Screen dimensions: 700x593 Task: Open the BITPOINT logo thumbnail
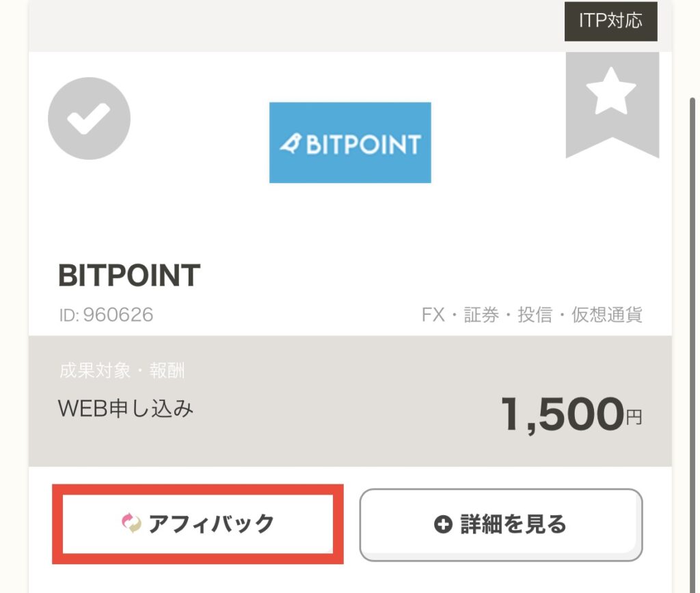(x=350, y=142)
